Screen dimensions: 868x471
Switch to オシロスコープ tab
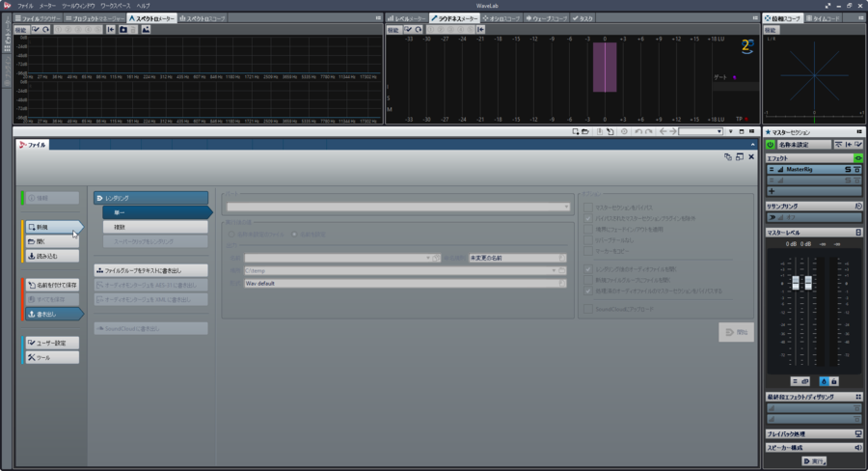[x=502, y=18]
